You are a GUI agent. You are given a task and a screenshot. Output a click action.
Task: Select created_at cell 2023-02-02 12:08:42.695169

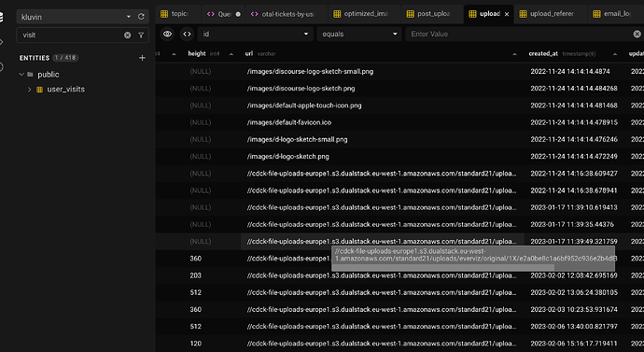tap(574, 275)
